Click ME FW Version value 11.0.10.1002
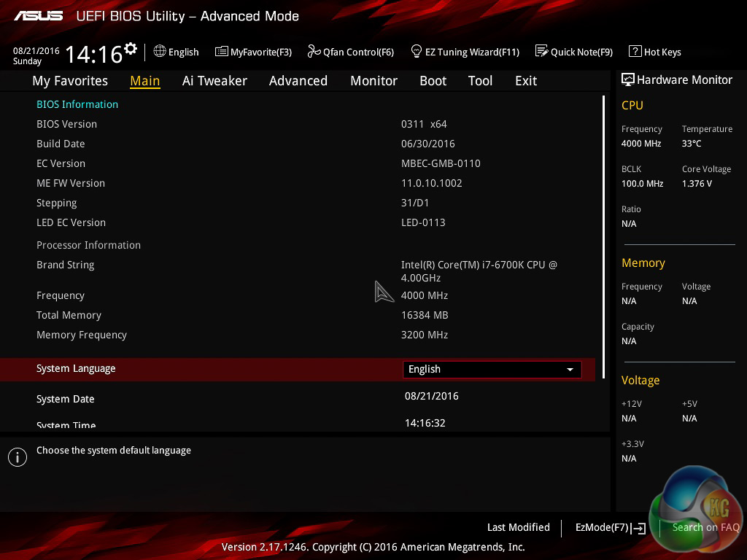Image resolution: width=747 pixels, height=560 pixels. (432, 183)
